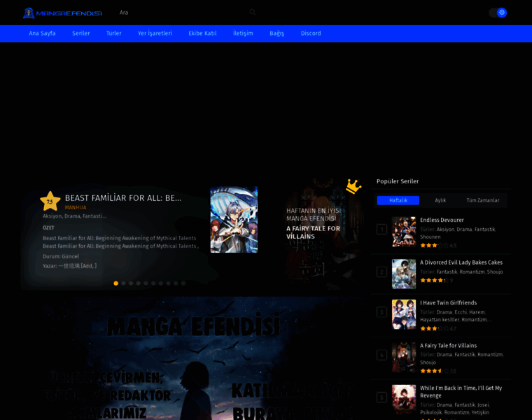Open the Türler menu item
This screenshot has height=420, width=532.
(x=113, y=33)
